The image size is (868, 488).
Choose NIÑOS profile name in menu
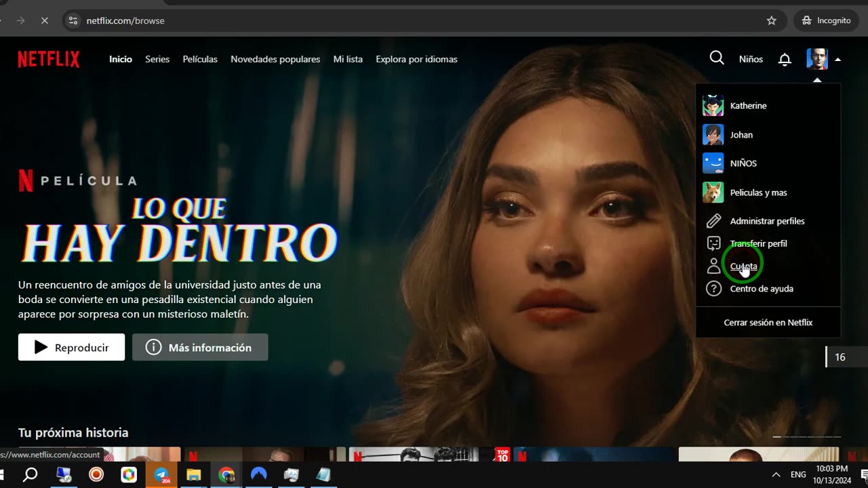[743, 163]
